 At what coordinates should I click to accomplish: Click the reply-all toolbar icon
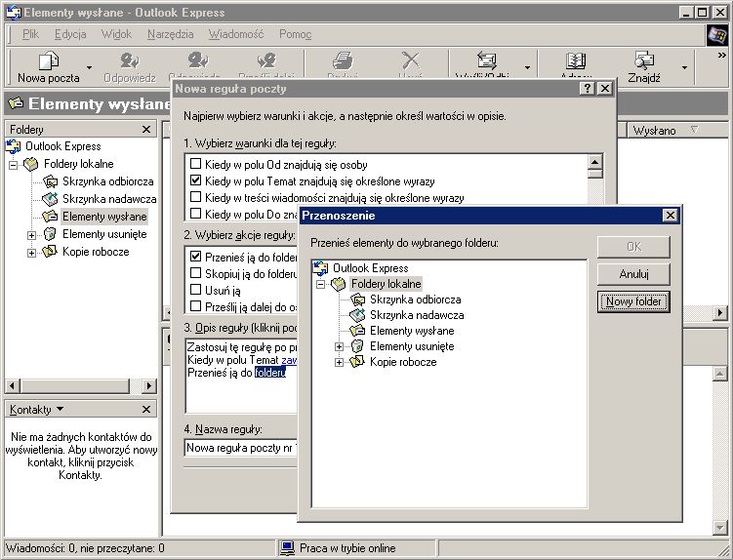coord(198,60)
